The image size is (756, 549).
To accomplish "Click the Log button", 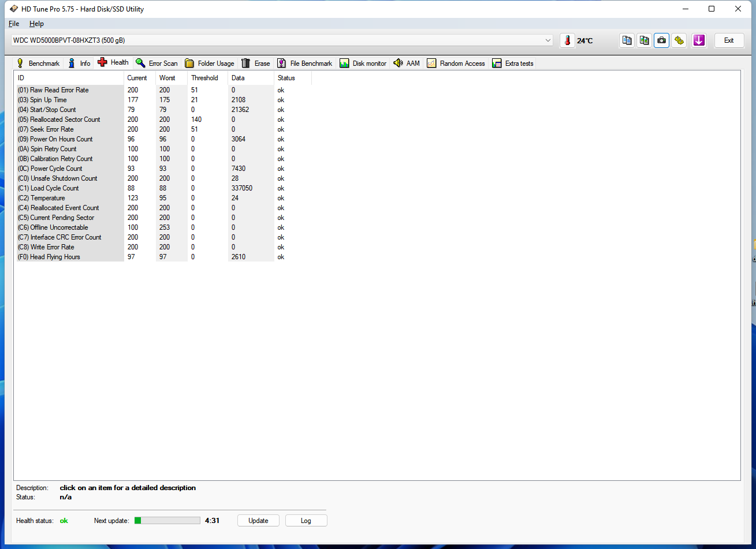I will tap(306, 521).
